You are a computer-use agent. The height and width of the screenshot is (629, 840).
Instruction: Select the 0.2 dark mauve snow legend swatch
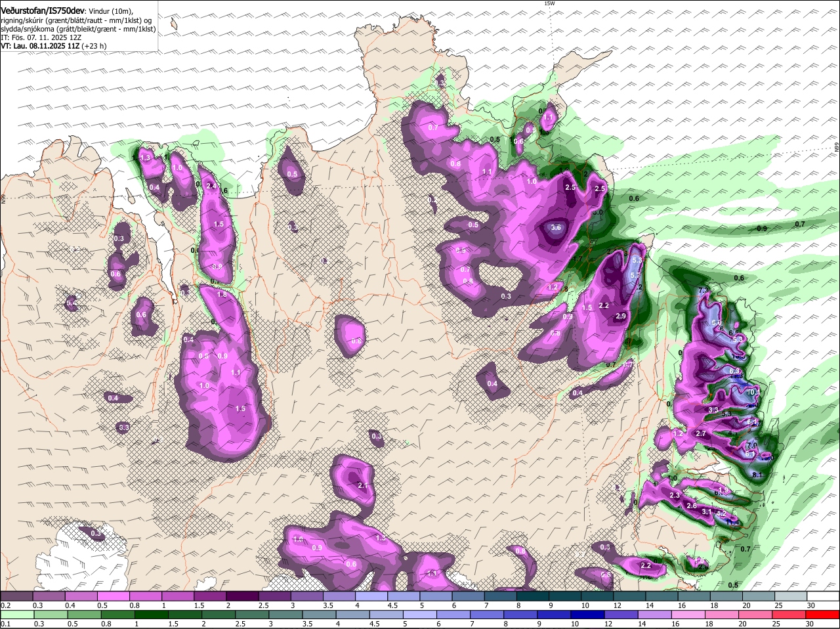16,596
